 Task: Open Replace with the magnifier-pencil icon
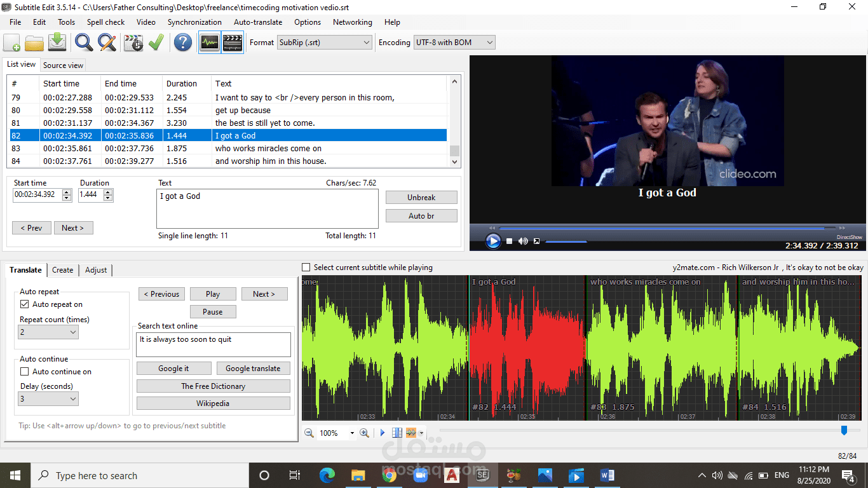(x=107, y=43)
